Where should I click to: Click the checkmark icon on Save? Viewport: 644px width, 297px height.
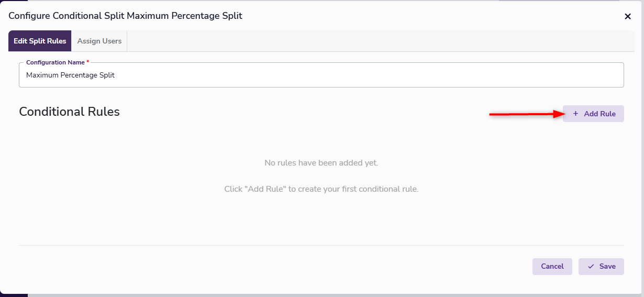(591, 267)
